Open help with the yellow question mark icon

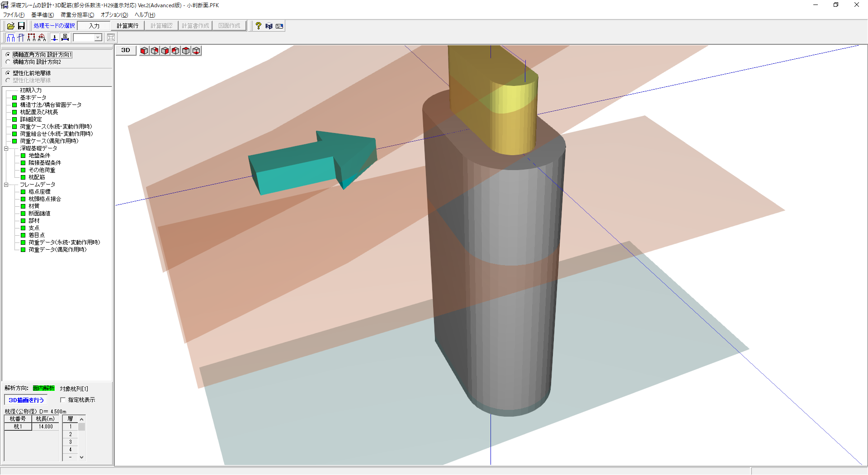tap(258, 26)
